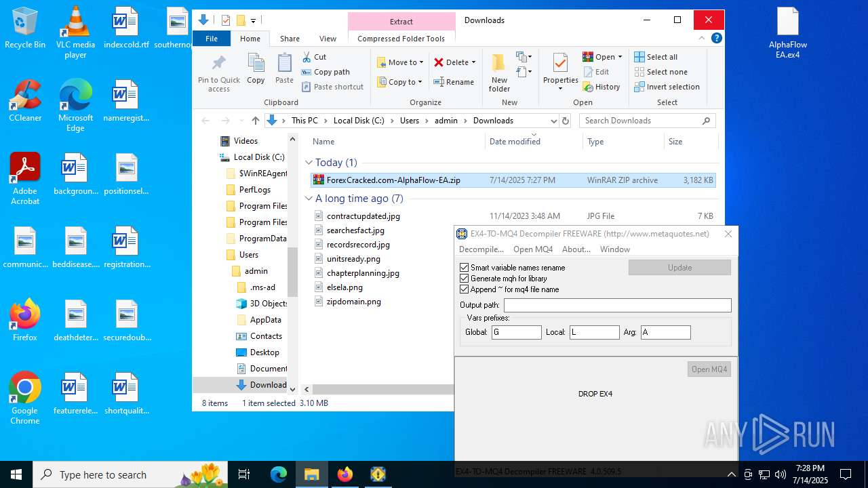
Task: Click the Up one level arrow
Action: [x=255, y=121]
